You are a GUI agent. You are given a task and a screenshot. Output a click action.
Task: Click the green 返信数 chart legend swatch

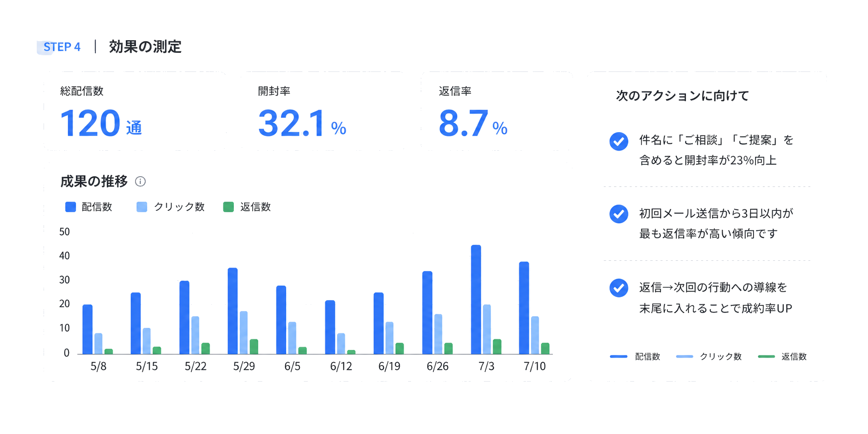click(x=228, y=207)
